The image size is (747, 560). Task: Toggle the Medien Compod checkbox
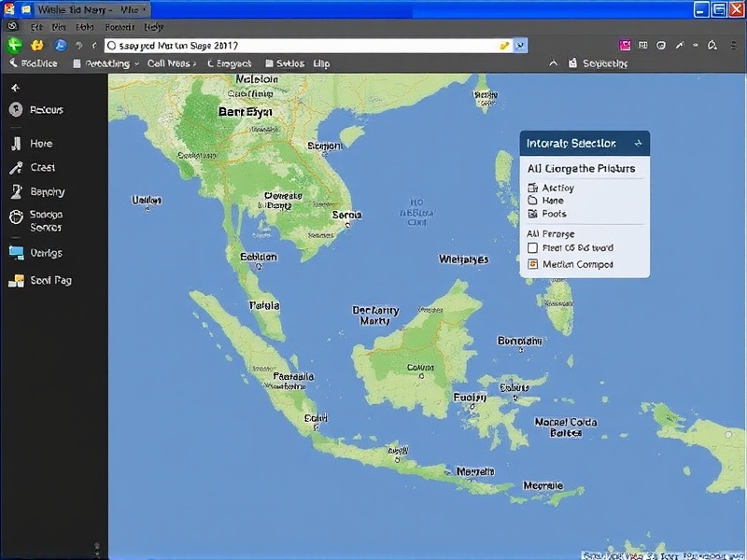(533, 264)
